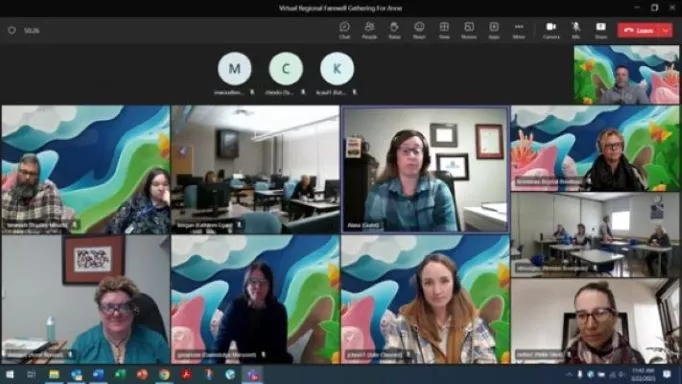682x384 pixels.
Task: Click the shield icon beside meeting timer
Action: [12, 30]
